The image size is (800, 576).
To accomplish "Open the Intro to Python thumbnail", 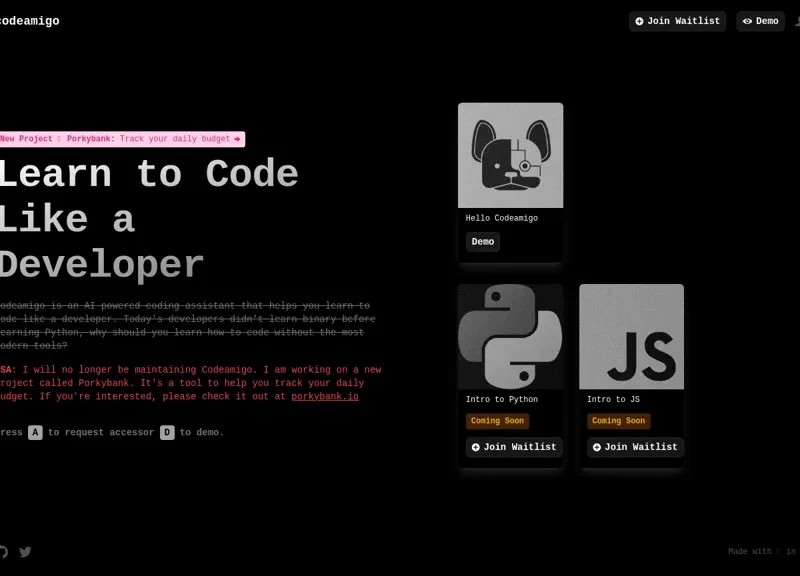I will click(x=511, y=337).
